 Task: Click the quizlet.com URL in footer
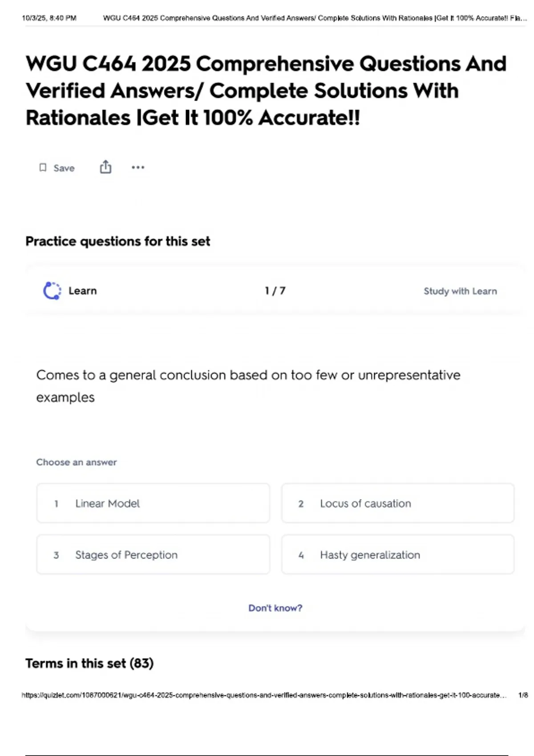[x=264, y=695]
